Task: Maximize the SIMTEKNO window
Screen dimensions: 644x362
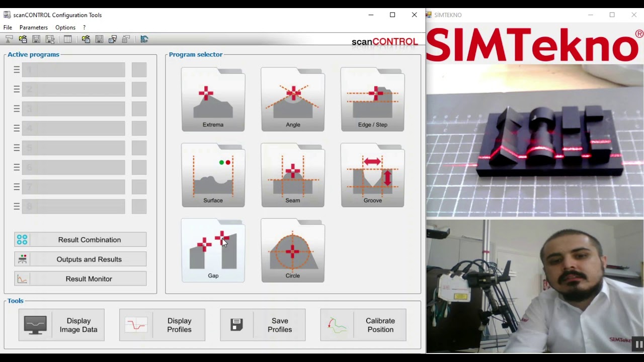Action: [x=612, y=15]
